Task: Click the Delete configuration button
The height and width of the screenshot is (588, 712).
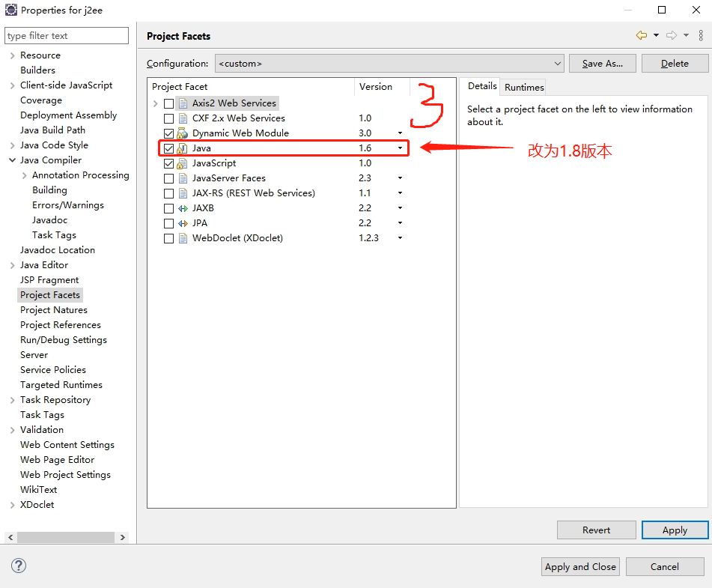Action: (675, 64)
